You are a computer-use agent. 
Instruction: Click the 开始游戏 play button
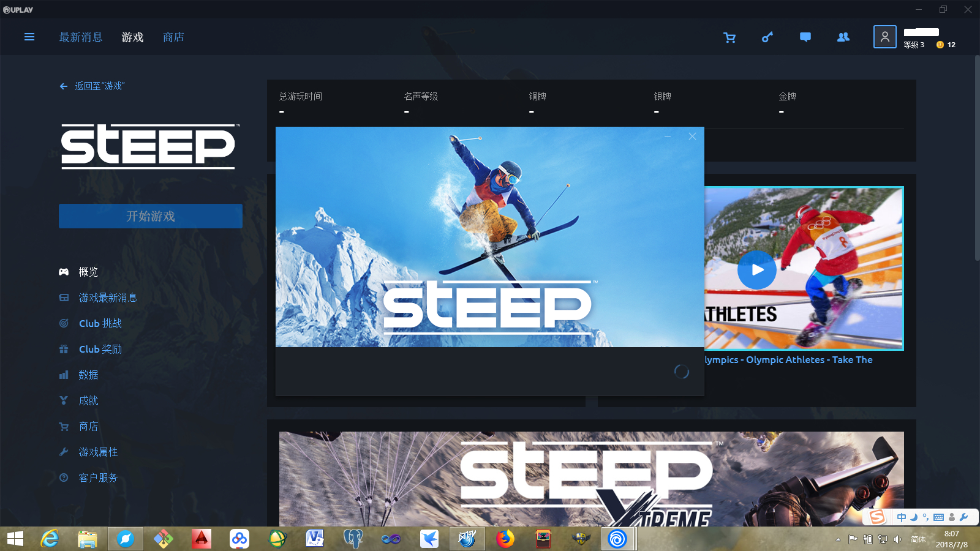[x=151, y=216]
